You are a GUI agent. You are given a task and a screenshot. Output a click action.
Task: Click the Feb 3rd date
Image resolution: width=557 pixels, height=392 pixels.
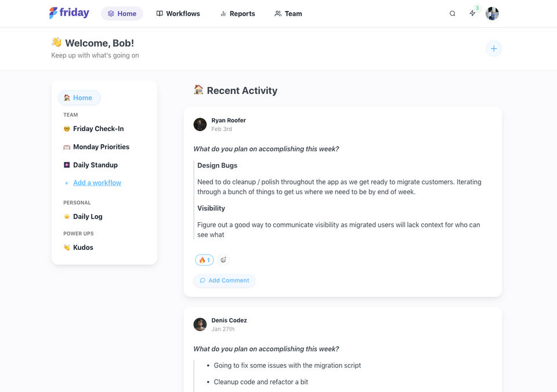click(x=222, y=129)
